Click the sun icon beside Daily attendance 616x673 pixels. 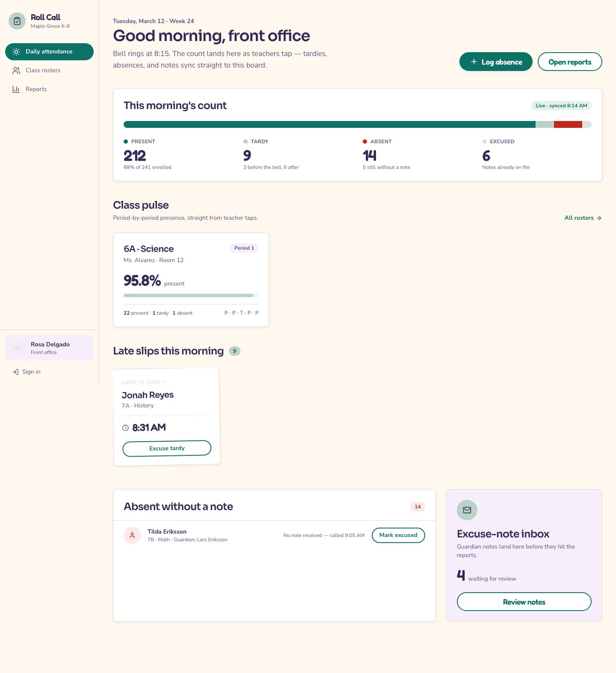point(16,52)
